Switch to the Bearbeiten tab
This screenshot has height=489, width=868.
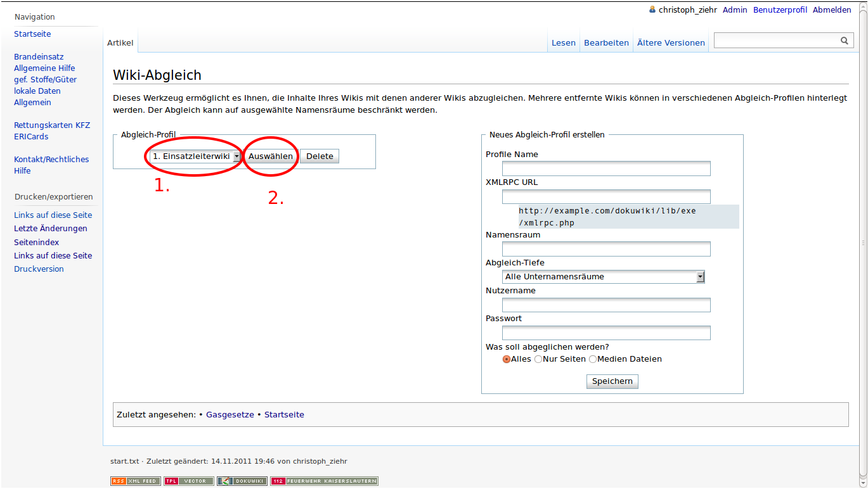(x=606, y=43)
